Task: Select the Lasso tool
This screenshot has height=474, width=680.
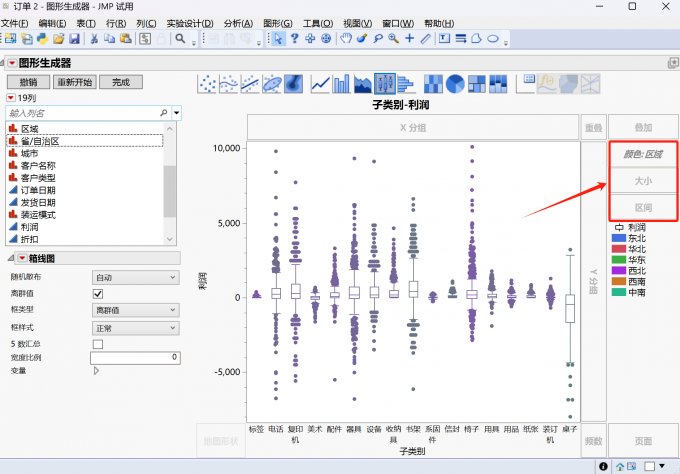Action: pyautogui.click(x=378, y=39)
